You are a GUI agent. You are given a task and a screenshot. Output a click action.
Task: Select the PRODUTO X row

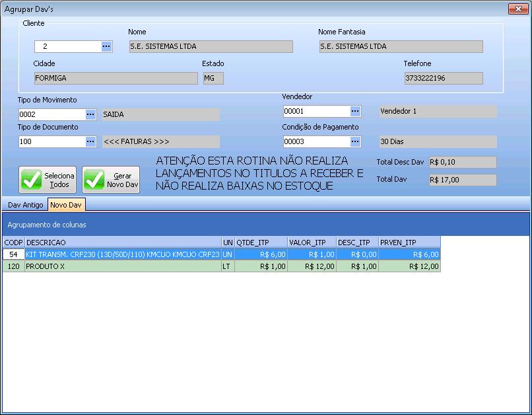tap(122, 266)
